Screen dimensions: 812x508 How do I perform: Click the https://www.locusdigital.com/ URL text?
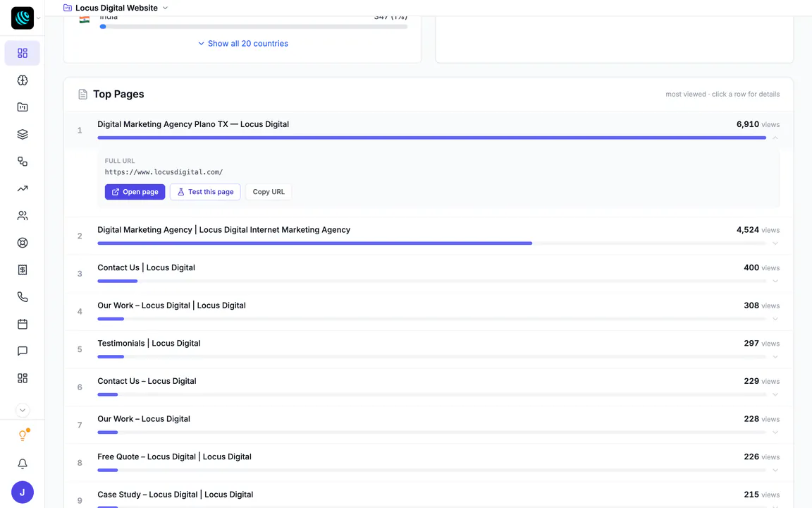tap(164, 172)
